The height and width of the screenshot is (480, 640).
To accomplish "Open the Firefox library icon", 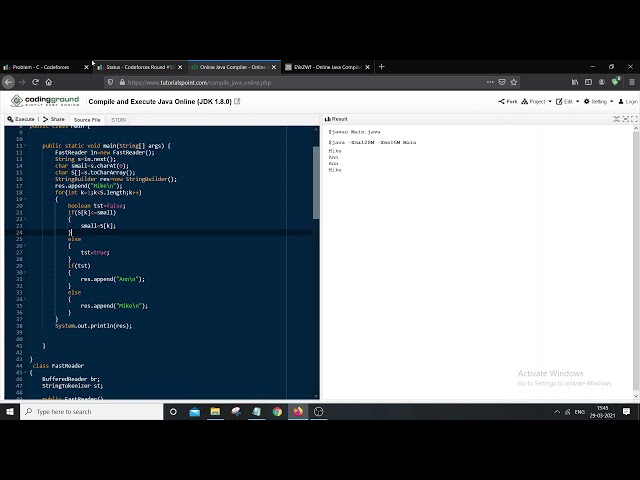I will click(575, 82).
